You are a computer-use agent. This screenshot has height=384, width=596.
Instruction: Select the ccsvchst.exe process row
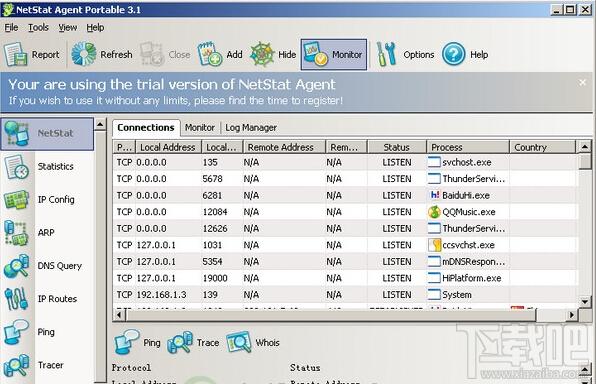[x=346, y=245]
